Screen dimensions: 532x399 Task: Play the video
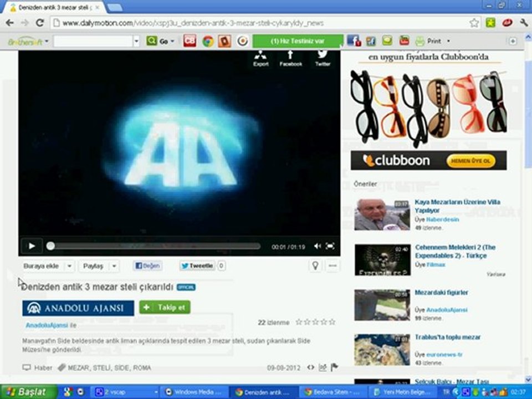[x=32, y=246]
